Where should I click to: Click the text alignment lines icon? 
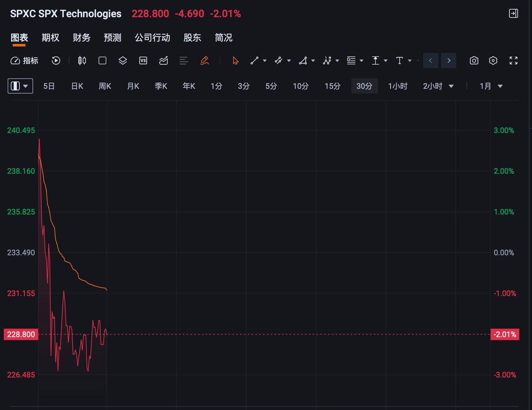point(184,61)
